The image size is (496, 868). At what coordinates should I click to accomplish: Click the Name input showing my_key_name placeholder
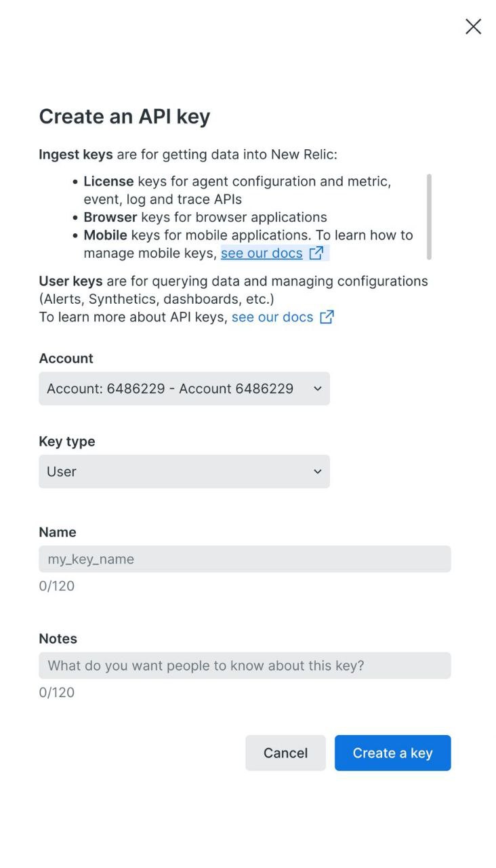[245, 559]
